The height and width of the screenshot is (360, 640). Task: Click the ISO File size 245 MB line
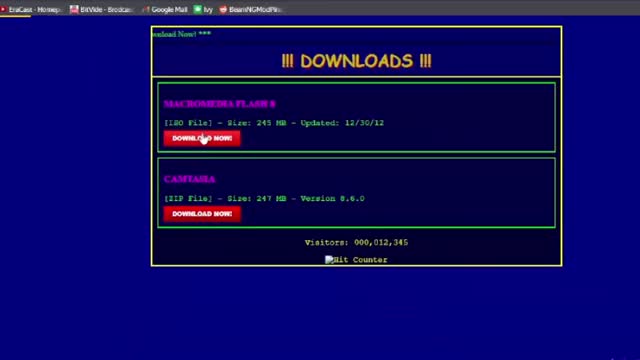[x=274, y=123]
